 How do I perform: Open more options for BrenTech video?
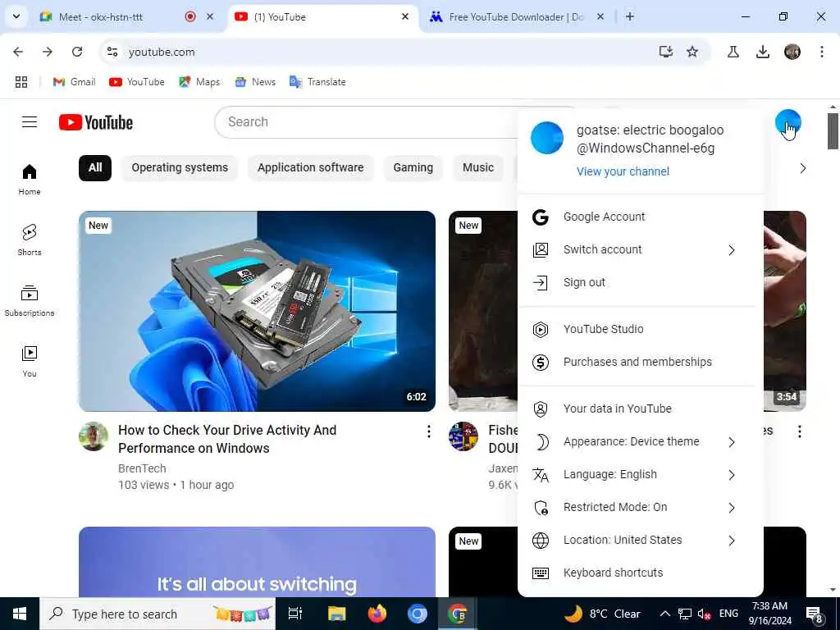coord(428,431)
